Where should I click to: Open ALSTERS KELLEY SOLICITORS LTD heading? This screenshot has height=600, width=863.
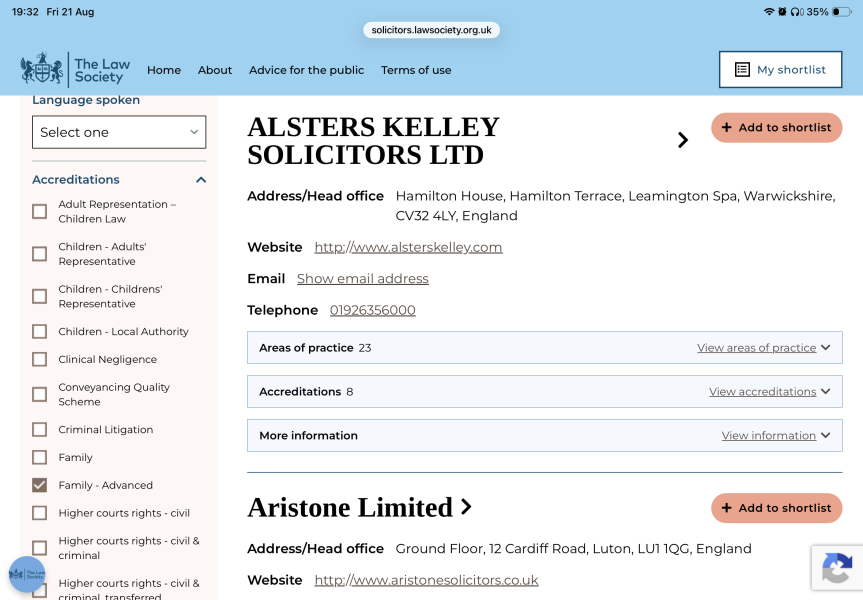[x=374, y=141]
